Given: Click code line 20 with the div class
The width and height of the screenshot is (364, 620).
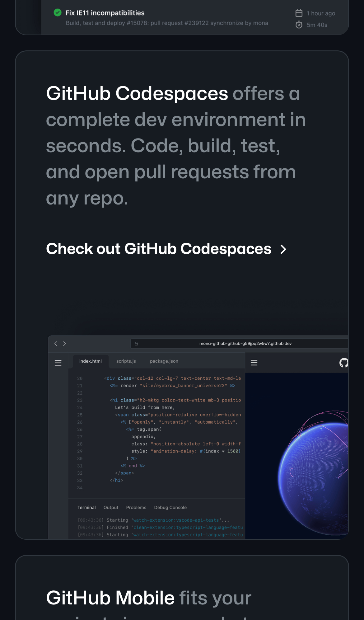Looking at the screenshot, I should (x=172, y=378).
